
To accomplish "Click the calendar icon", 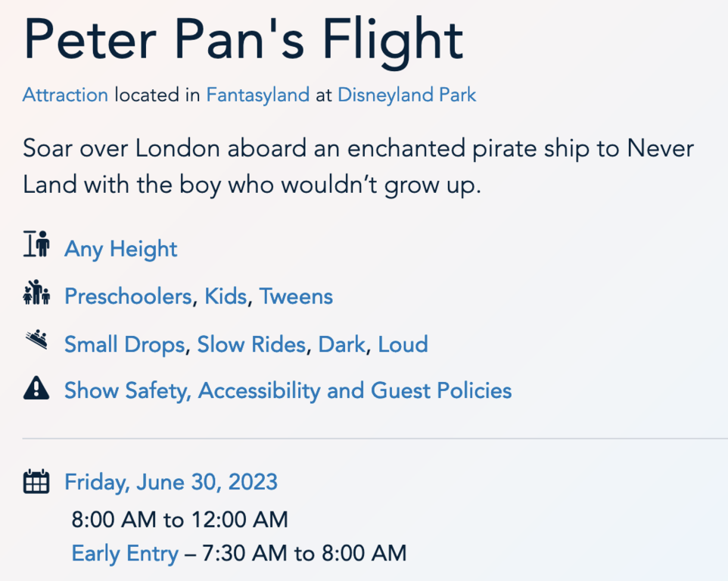I will pos(36,481).
